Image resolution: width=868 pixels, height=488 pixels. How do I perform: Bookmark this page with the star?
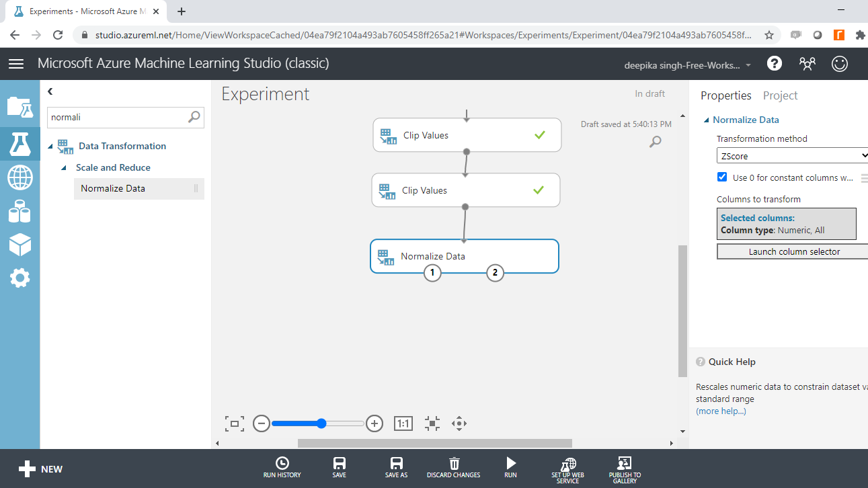(x=769, y=35)
